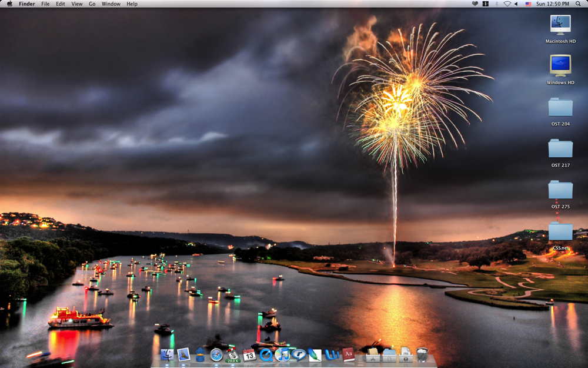Launch QuickTime Player from the dock
The image size is (588, 368).
pos(266,354)
